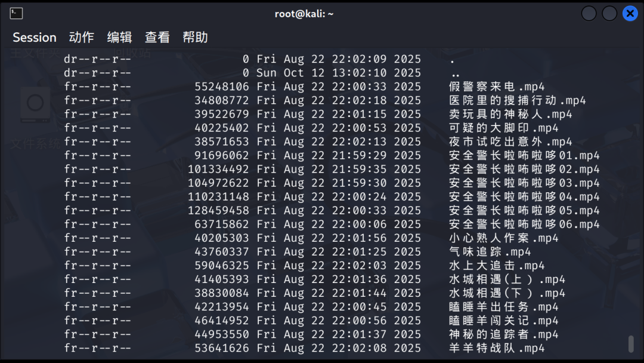Click the timestamp Fri Aug 22 22:01:44 2025

tap(339, 294)
